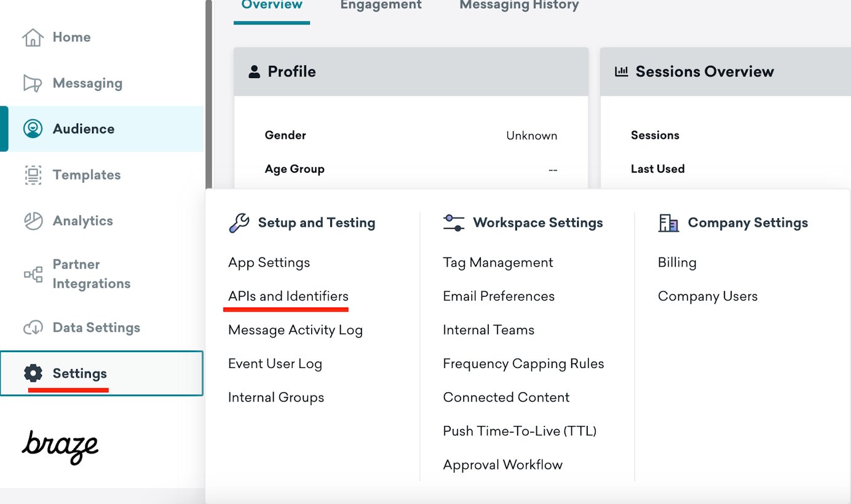Click the Messaging megaphone icon
Screen dimensions: 851x504
coord(33,83)
